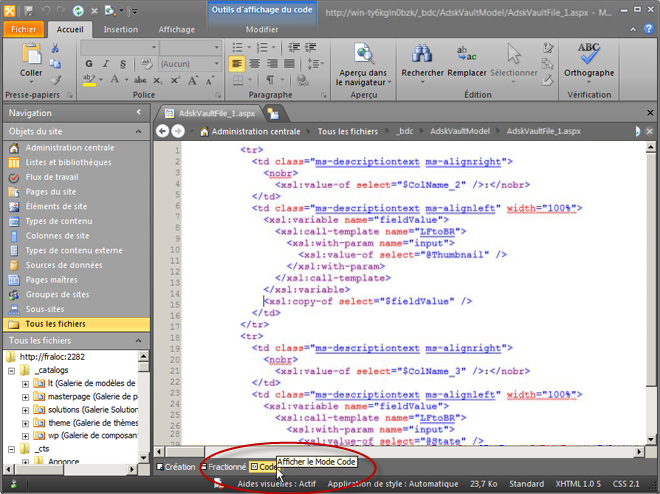Toggle strikethrough abc formatting
The height and width of the screenshot is (494, 660).
tap(140, 80)
